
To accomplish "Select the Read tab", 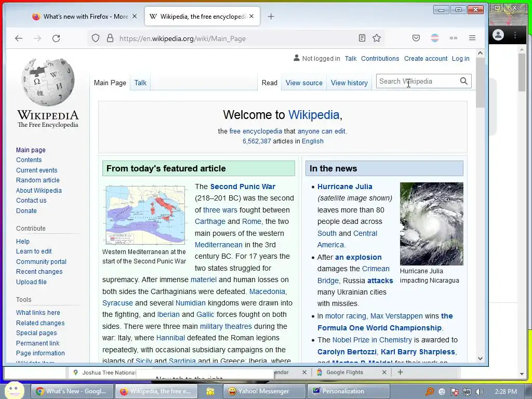I will point(270,83).
